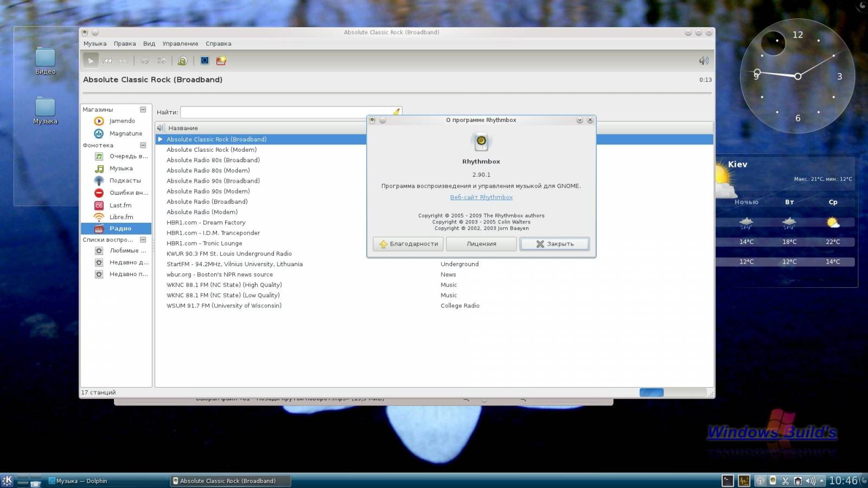Select the Очередь в... play queue entry

pyautogui.click(x=116, y=156)
